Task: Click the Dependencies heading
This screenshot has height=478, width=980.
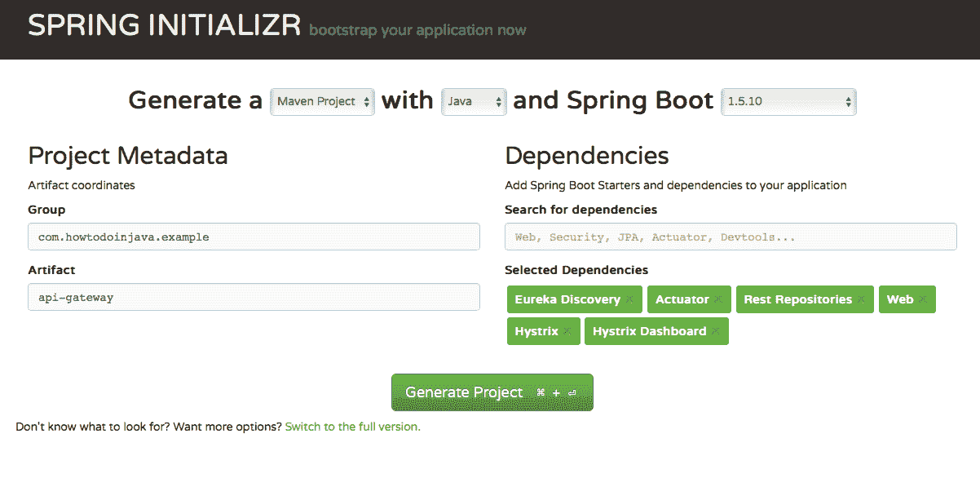Action: [587, 156]
